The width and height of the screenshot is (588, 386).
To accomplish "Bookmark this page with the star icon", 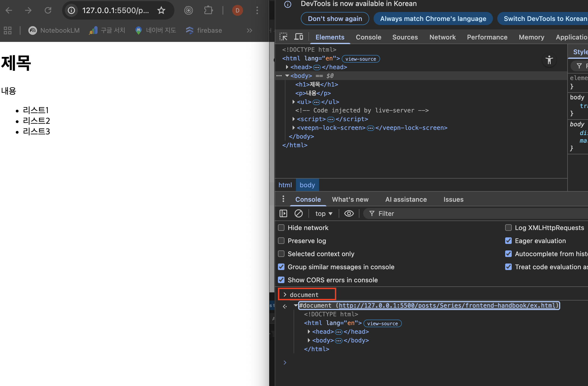I will [161, 10].
